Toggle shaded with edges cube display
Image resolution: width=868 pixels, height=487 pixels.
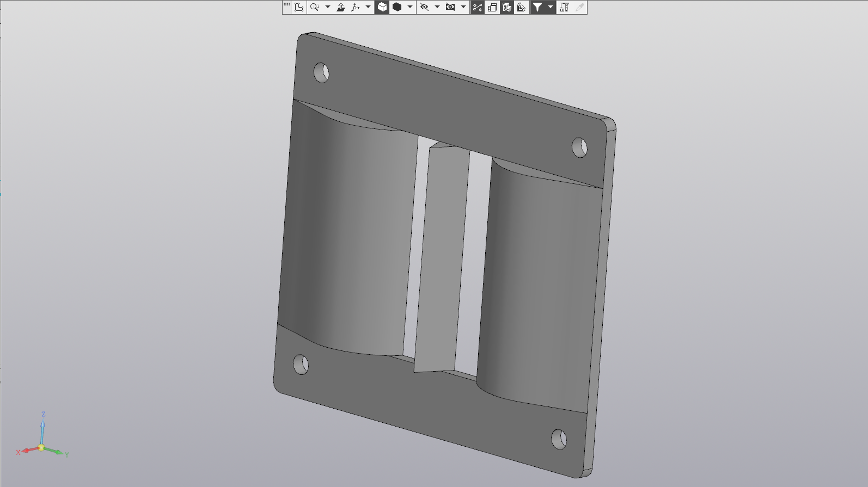(382, 7)
